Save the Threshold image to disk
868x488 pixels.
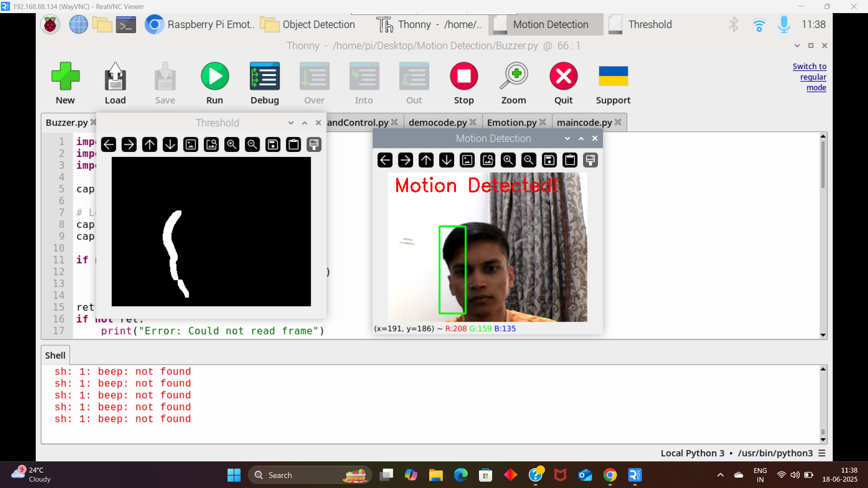pos(273,144)
